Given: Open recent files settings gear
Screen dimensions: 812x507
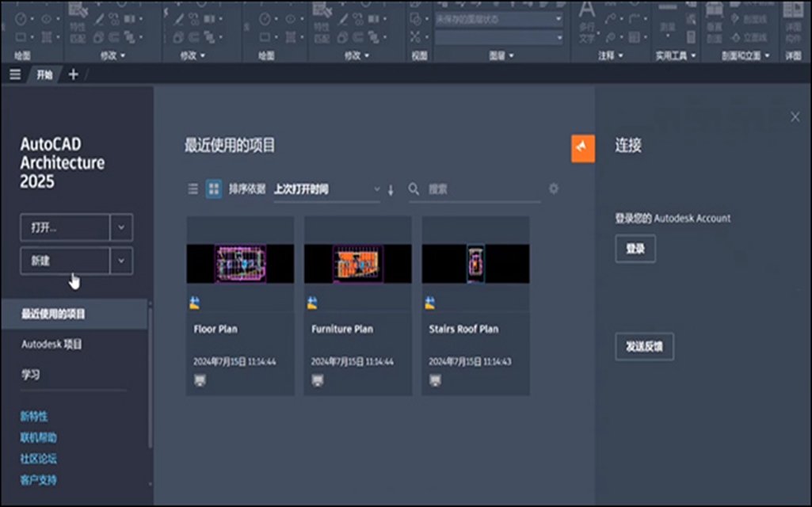Looking at the screenshot, I should tap(554, 189).
